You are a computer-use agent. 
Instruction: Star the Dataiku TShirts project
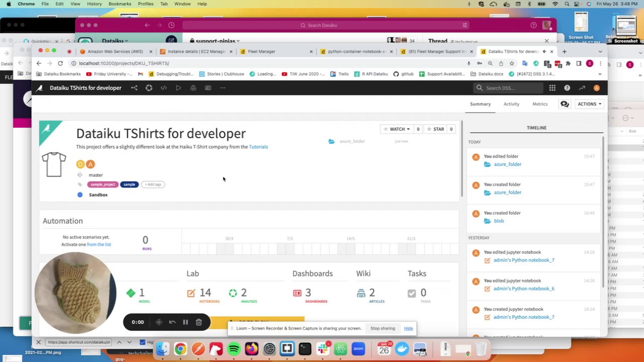pos(435,129)
